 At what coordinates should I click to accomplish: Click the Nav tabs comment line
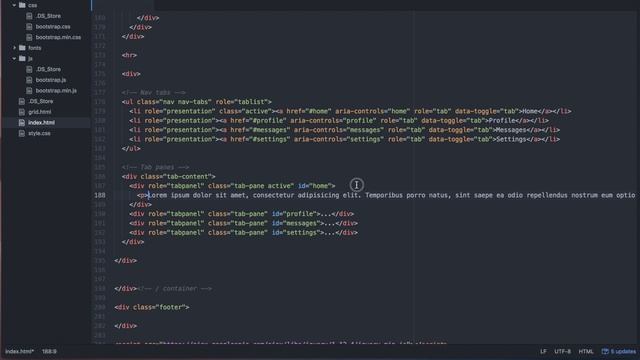pyautogui.click(x=153, y=93)
